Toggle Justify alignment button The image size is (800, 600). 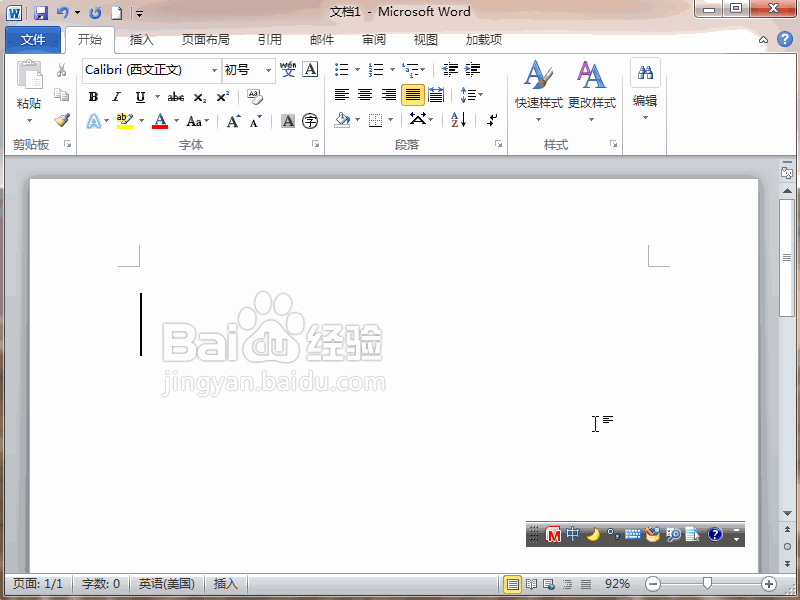click(412, 95)
